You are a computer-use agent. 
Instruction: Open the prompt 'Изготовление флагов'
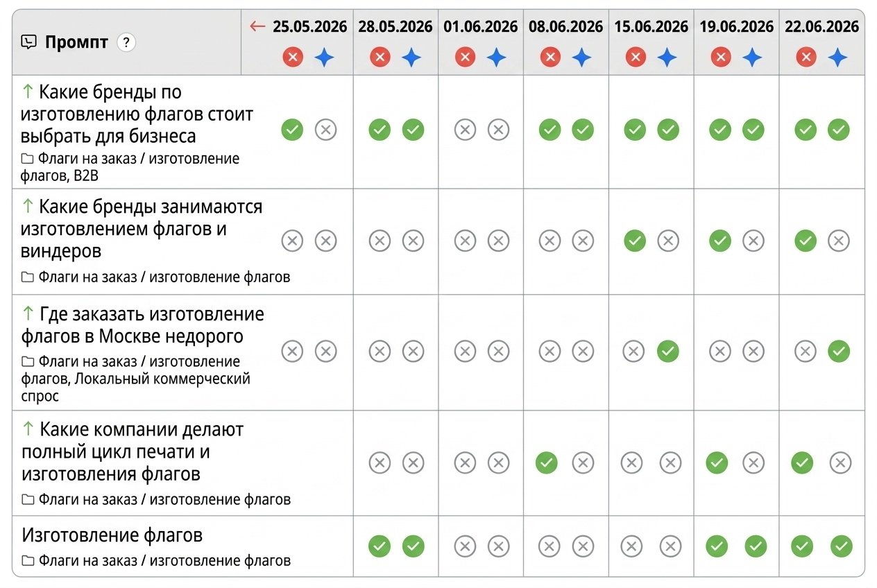click(x=112, y=535)
